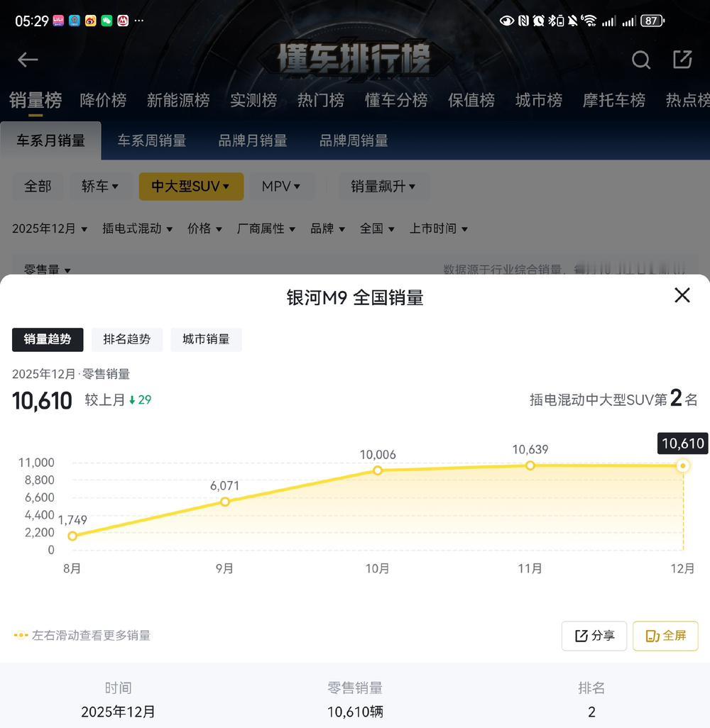Open the 厂商属性 filter dropdown
Screen dimensions: 710x728
tap(266, 228)
